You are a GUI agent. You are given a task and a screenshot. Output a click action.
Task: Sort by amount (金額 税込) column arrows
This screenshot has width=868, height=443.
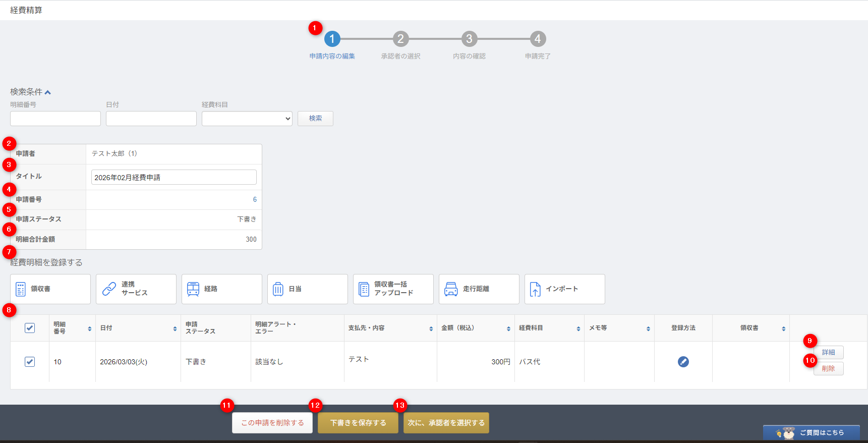coord(508,328)
